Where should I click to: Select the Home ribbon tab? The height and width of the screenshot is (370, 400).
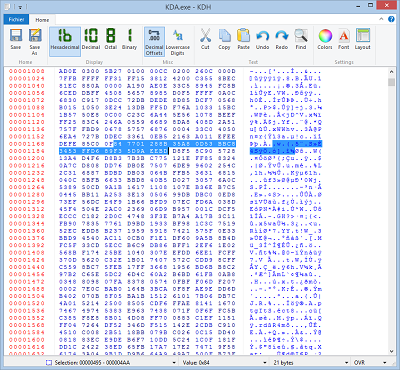coord(42,20)
